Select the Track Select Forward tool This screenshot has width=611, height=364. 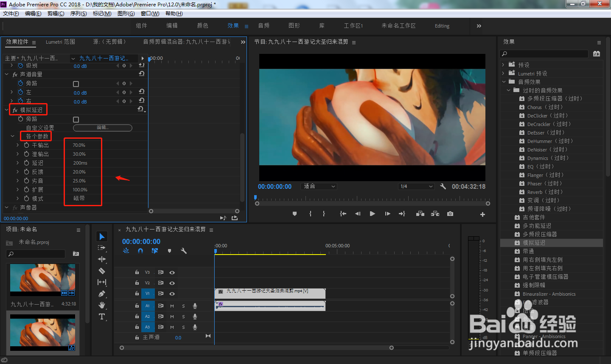102,248
